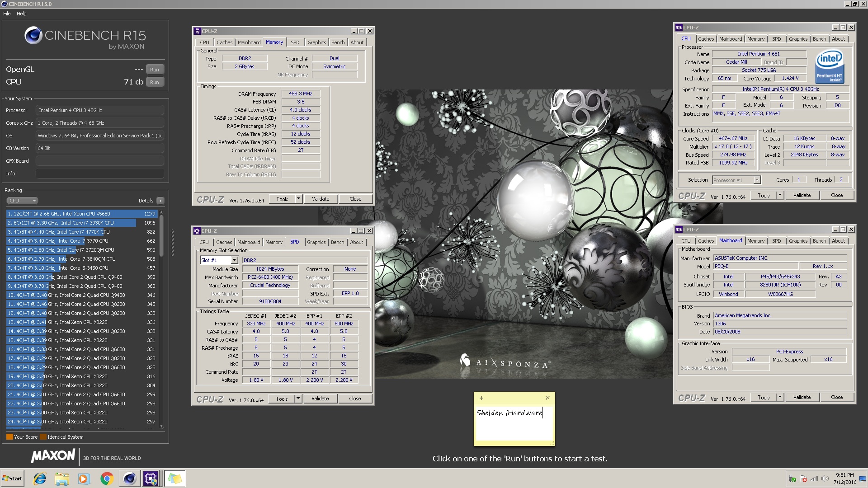
Task: Delete the sticky note using its X icon
Action: pyautogui.click(x=547, y=398)
